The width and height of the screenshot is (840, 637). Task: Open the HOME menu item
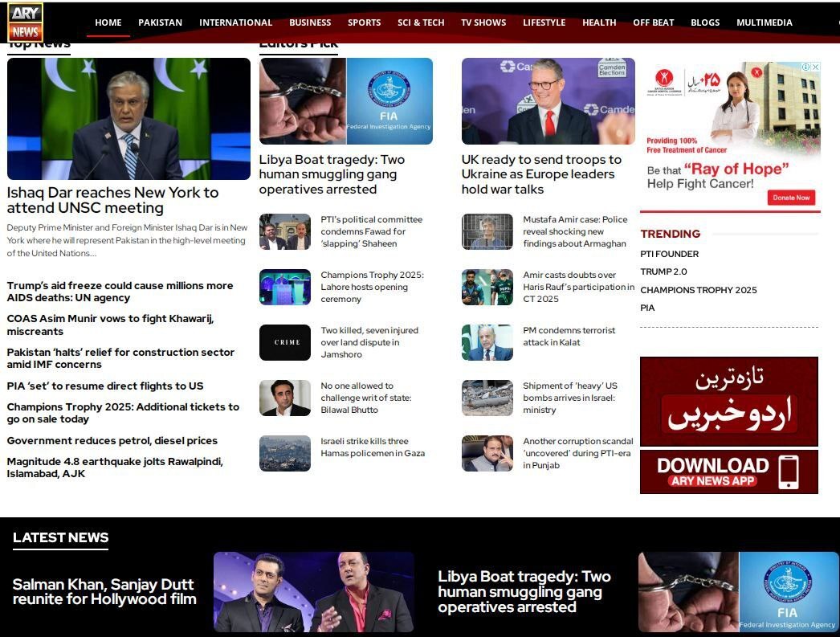pos(108,22)
